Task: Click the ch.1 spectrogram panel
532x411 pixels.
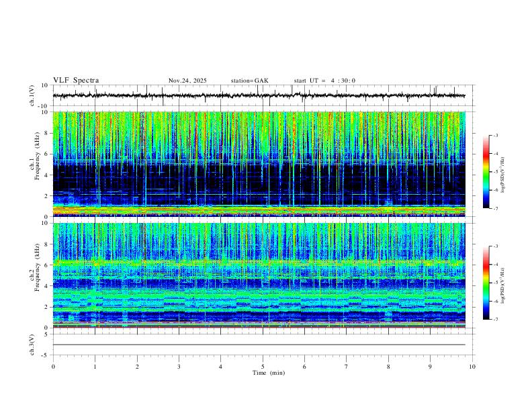Action: pos(259,164)
